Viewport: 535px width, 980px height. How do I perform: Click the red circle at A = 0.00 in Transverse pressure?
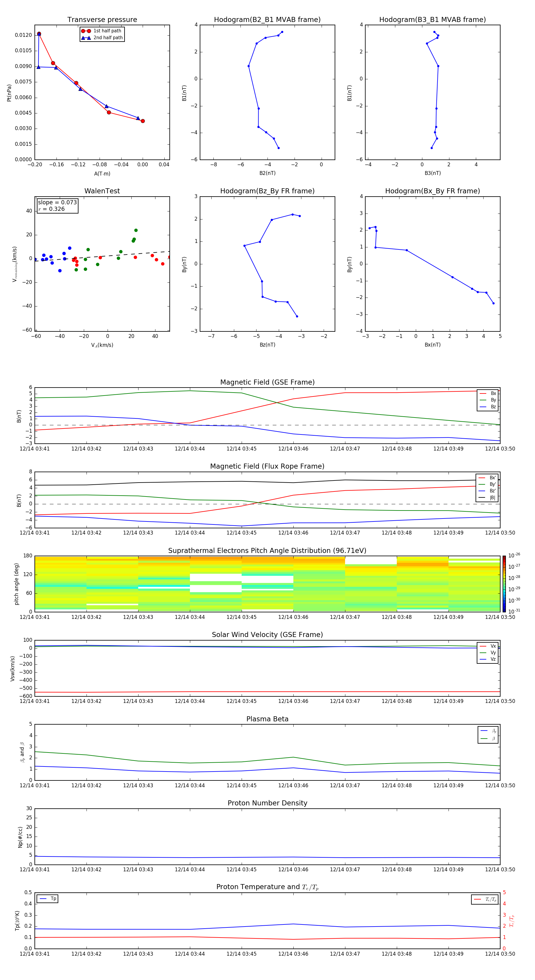click(143, 121)
